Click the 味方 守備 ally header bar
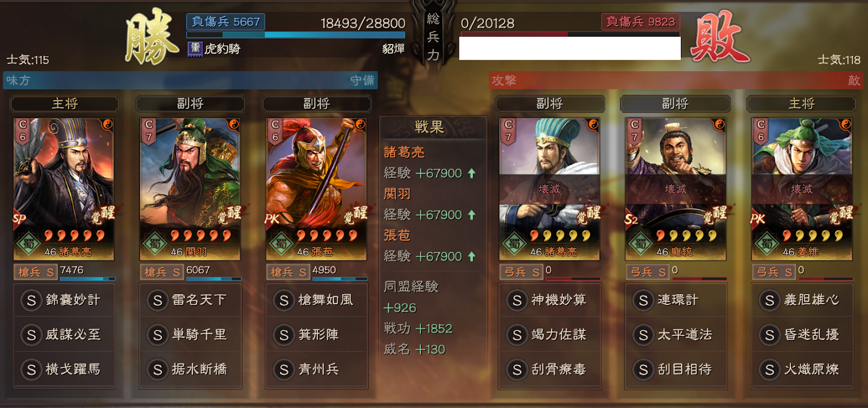Viewport: 868px width, 408px height. click(190, 80)
